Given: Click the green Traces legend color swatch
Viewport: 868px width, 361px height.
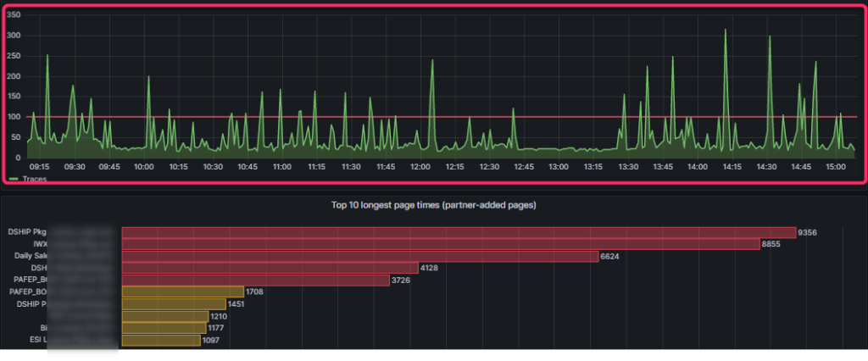Looking at the screenshot, I should [x=14, y=179].
